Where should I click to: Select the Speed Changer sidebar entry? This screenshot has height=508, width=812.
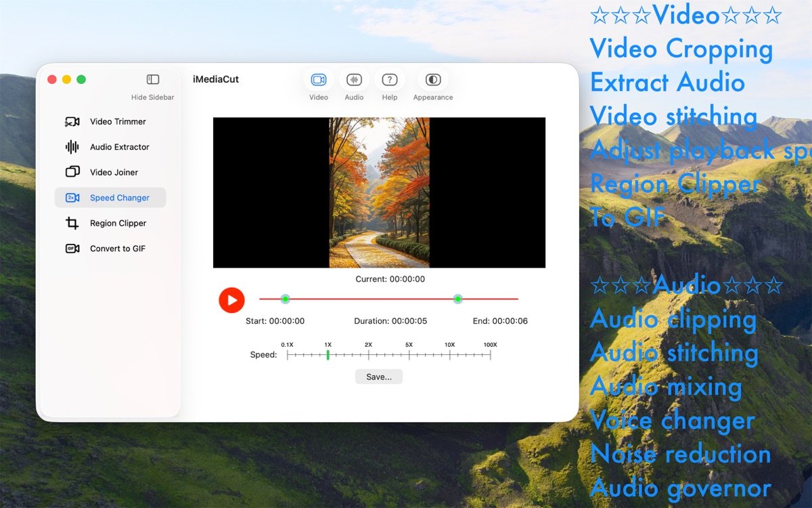[119, 198]
